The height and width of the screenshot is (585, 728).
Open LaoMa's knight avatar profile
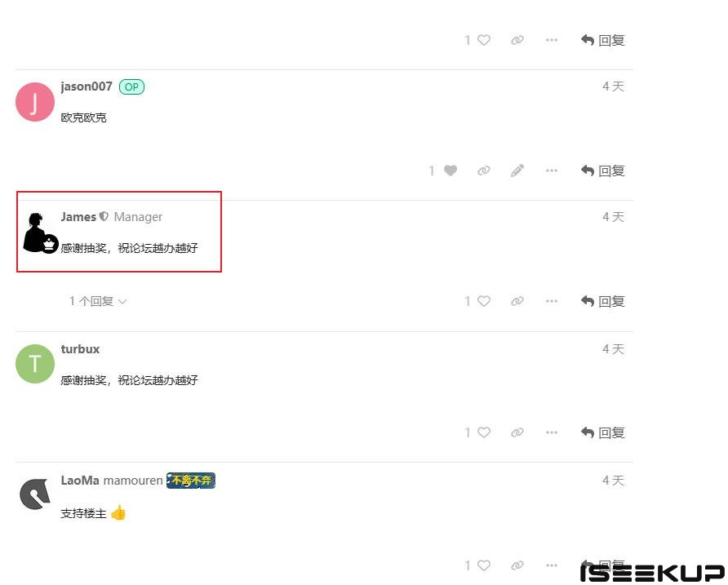(x=35, y=494)
